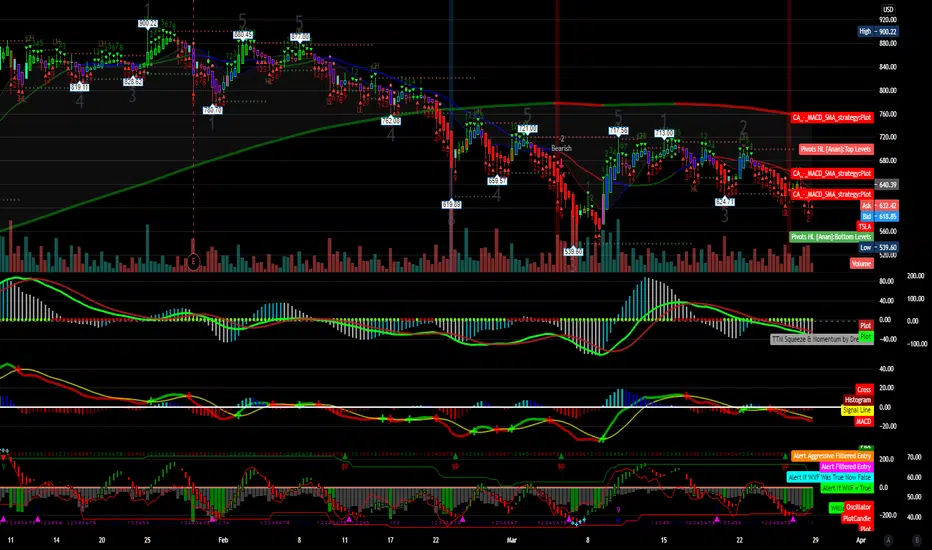Viewport: 932px width, 550px height.
Task: Click the Low 539.60 price label
Action: pyautogui.click(x=878, y=247)
